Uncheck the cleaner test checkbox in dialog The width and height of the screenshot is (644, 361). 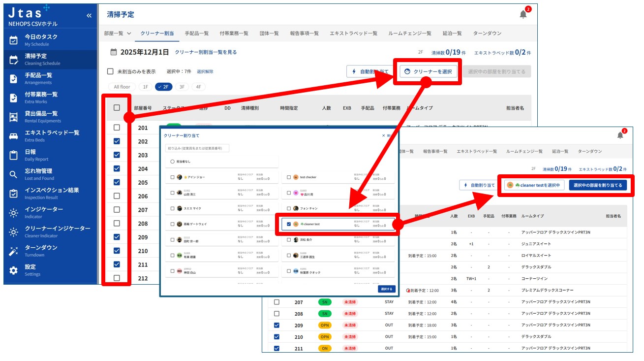(289, 224)
